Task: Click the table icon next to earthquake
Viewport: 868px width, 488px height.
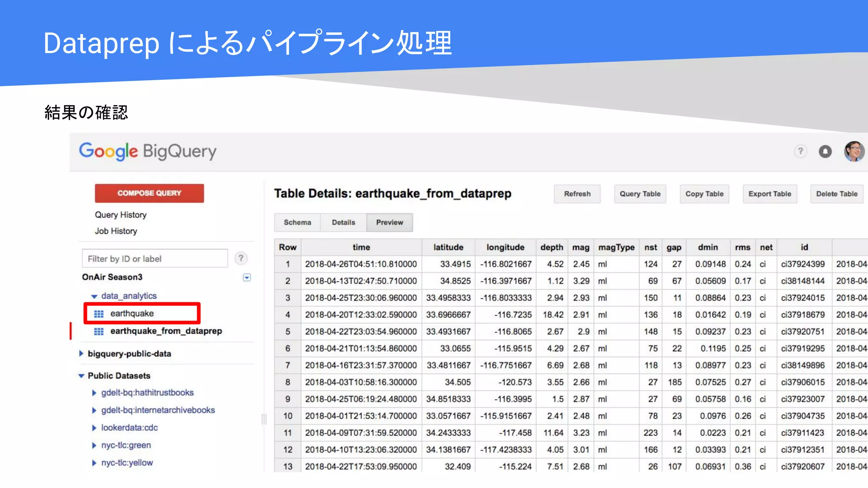Action: coord(99,313)
